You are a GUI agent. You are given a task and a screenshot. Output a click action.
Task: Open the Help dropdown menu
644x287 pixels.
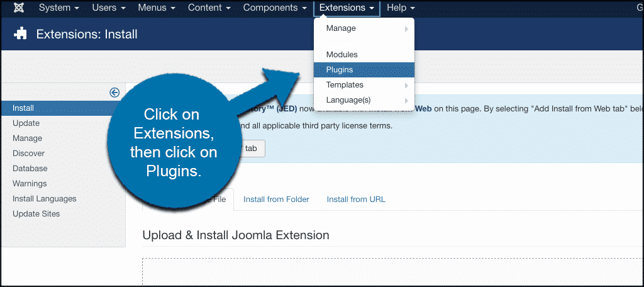[x=401, y=8]
